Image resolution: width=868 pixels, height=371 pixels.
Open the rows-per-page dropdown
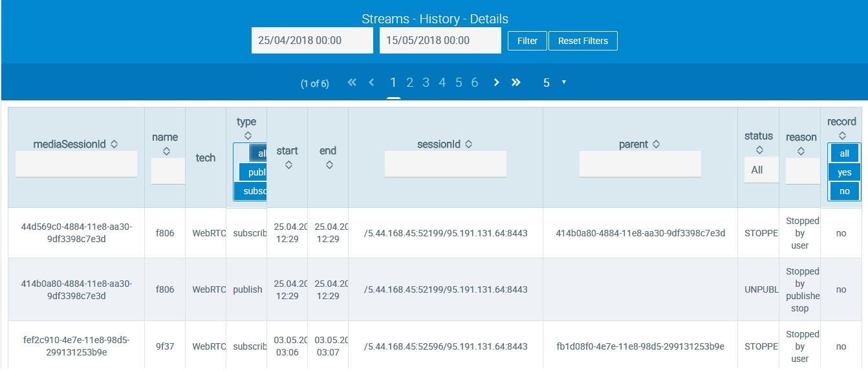554,83
